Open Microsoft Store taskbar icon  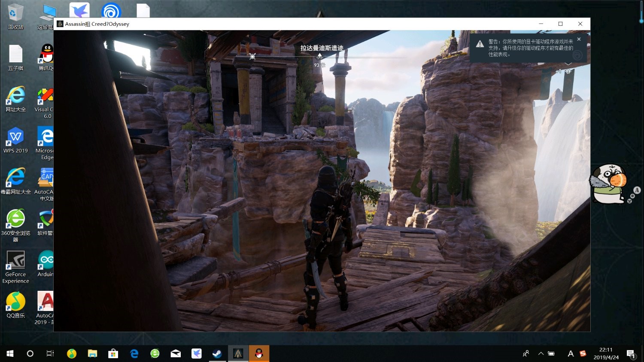tap(113, 353)
